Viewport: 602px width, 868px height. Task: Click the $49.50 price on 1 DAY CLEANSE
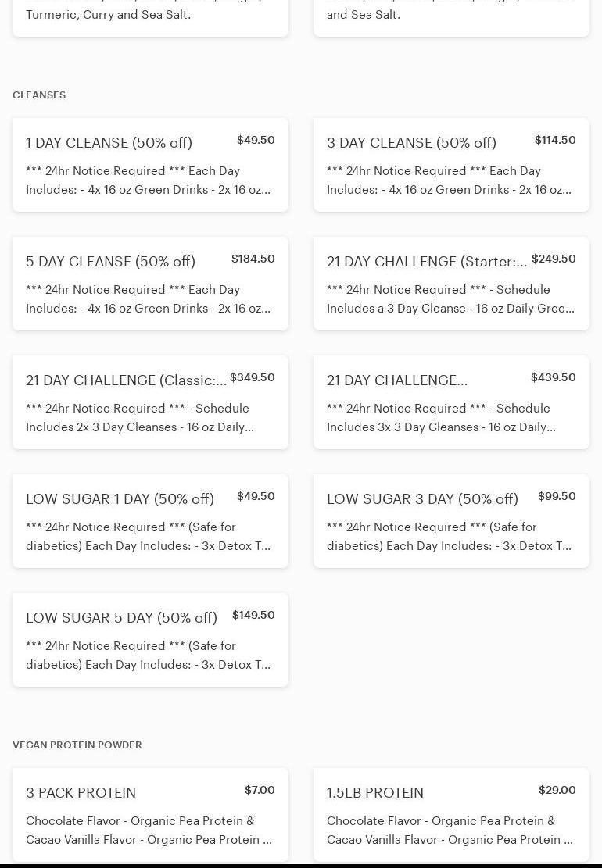click(x=256, y=141)
